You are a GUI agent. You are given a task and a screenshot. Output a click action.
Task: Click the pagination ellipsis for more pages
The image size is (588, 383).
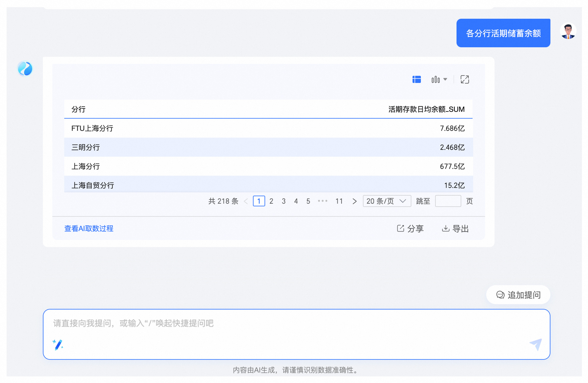[323, 201]
